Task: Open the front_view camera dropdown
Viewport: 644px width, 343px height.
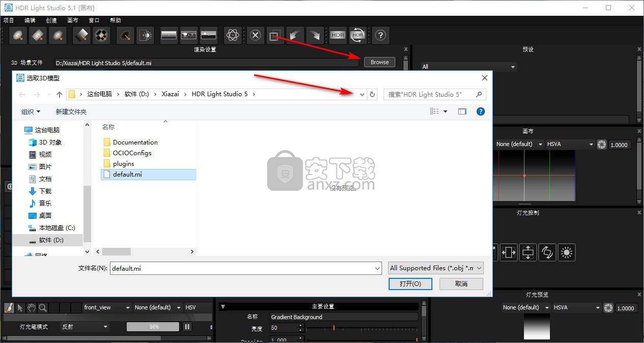Action: tap(107, 307)
